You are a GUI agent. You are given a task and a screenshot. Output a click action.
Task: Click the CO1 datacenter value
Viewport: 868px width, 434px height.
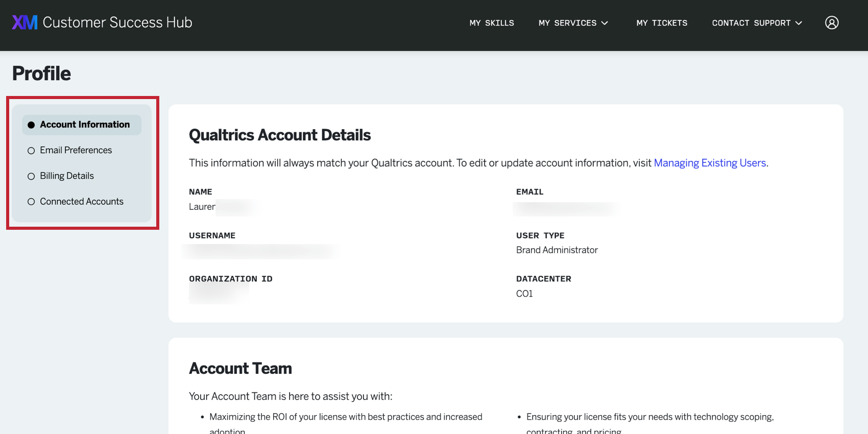524,294
